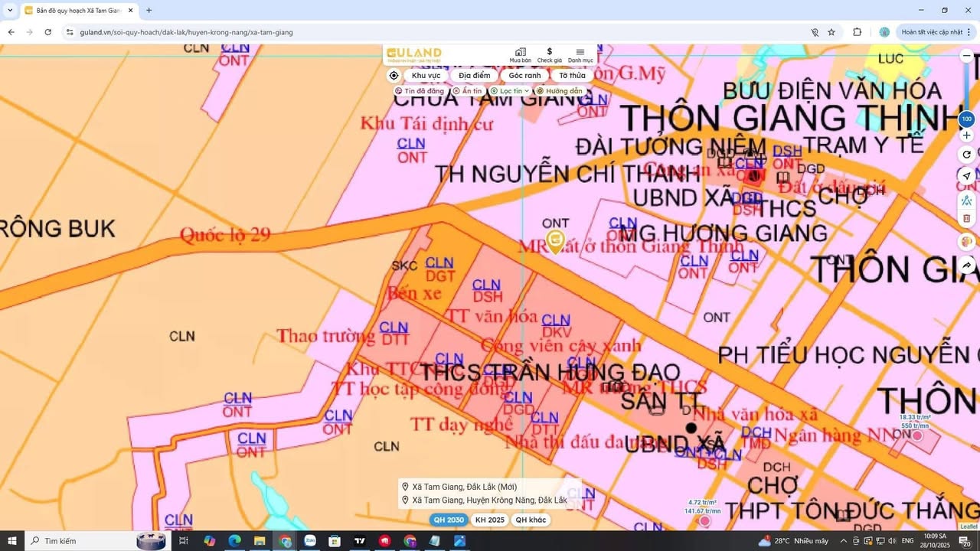Expand the Lọc tin filter dropdown
This screenshot has height=551, width=980.
[x=510, y=91]
